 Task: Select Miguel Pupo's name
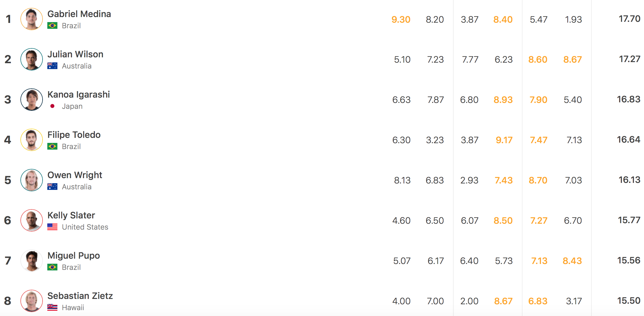click(74, 256)
